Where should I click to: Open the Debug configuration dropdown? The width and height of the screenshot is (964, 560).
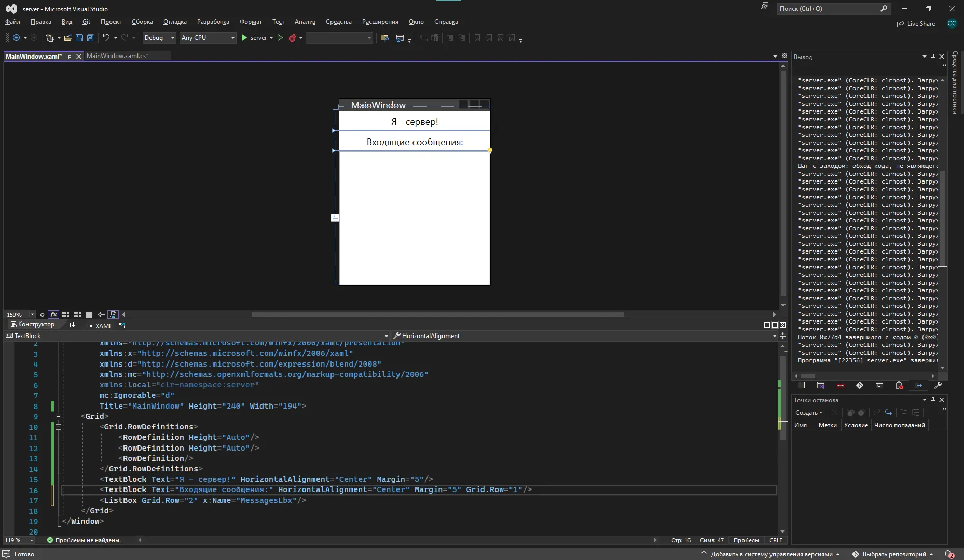coord(159,38)
